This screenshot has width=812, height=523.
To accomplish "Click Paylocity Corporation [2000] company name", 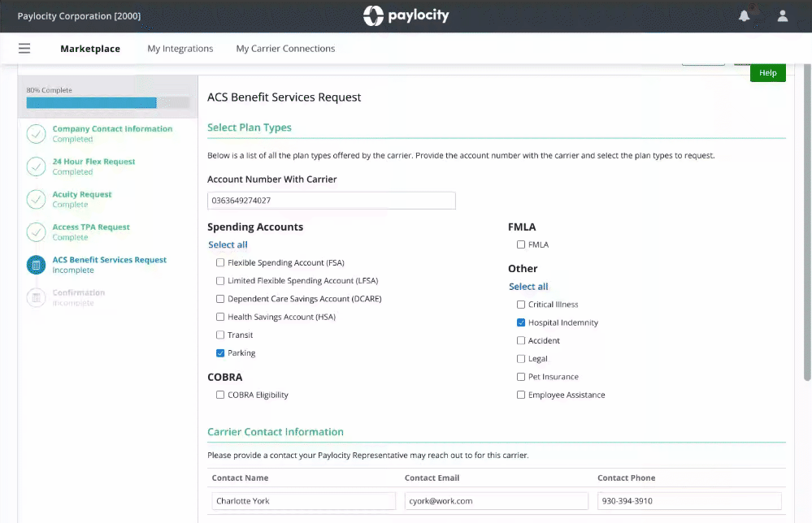I will pyautogui.click(x=79, y=16).
